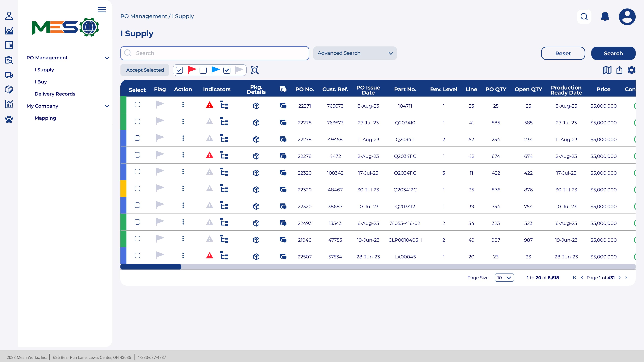Click the search-in-table magnifier icon
The image size is (644, 362).
click(255, 70)
